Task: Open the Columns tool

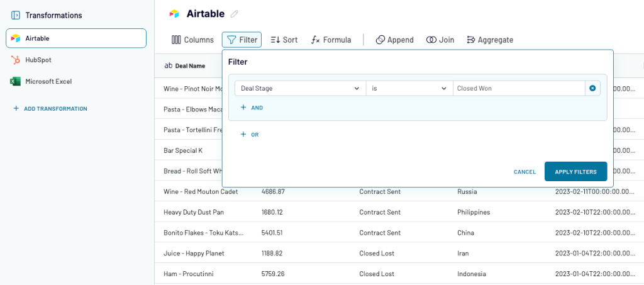Action: point(192,40)
